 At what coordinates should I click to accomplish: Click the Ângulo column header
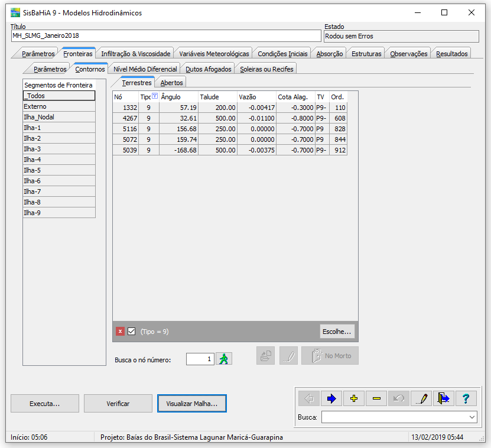click(x=179, y=97)
